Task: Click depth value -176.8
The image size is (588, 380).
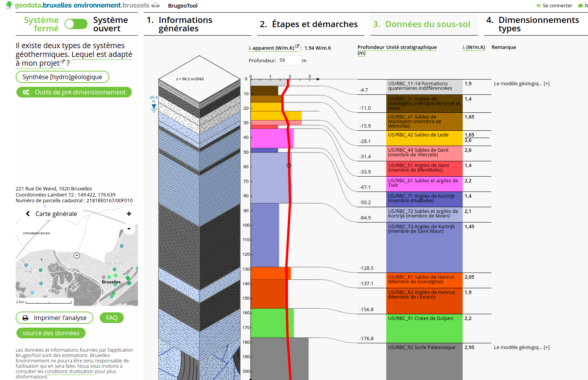Action: [366, 339]
